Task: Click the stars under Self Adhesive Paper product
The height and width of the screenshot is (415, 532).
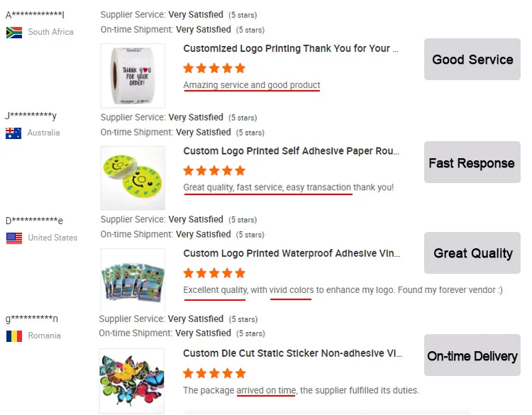Action: pos(214,170)
